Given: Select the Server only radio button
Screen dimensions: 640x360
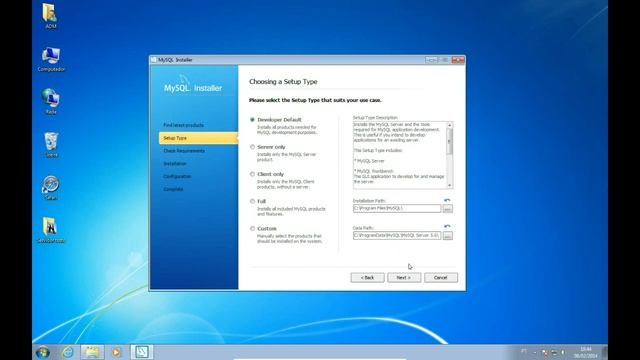Looking at the screenshot, I should point(252,147).
